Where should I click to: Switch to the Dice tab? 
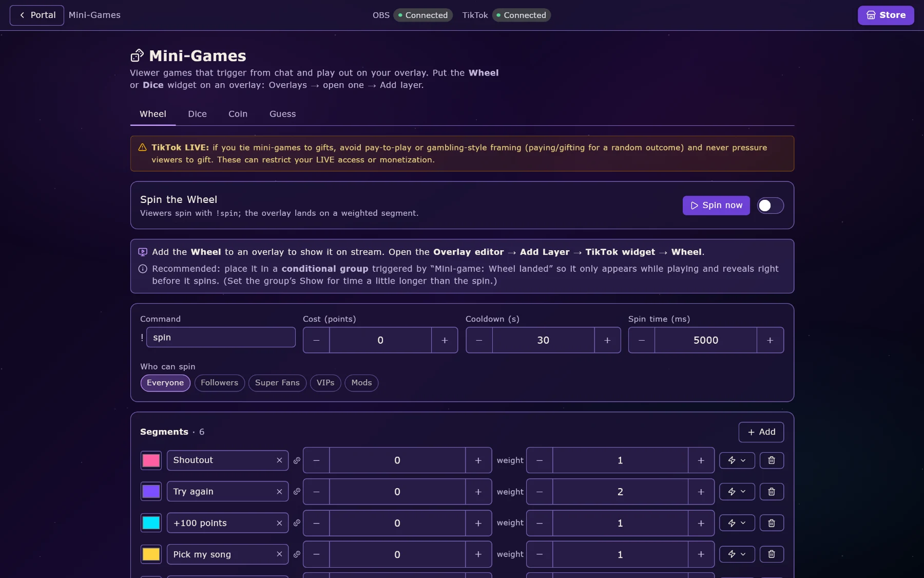pos(197,114)
